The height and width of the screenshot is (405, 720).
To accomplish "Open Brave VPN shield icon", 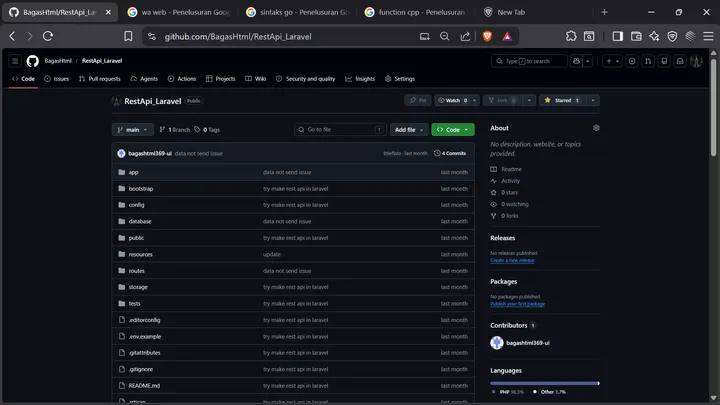I will pos(672,36).
